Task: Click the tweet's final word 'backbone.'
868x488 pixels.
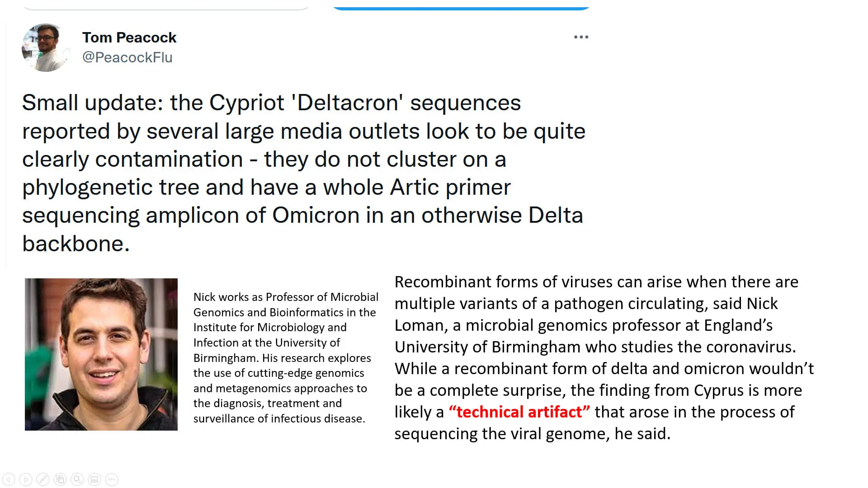Action: point(76,244)
